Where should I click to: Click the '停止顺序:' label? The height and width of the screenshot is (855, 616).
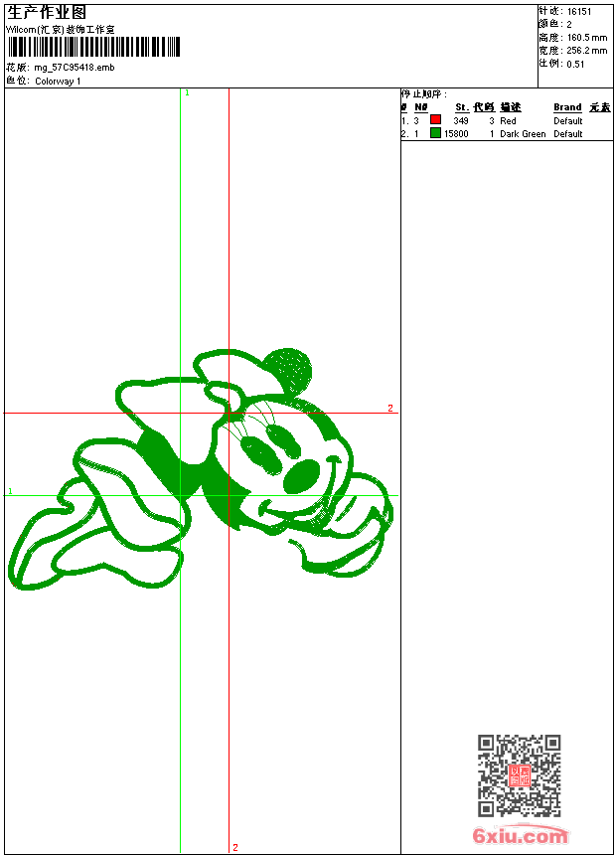pyautogui.click(x=424, y=93)
